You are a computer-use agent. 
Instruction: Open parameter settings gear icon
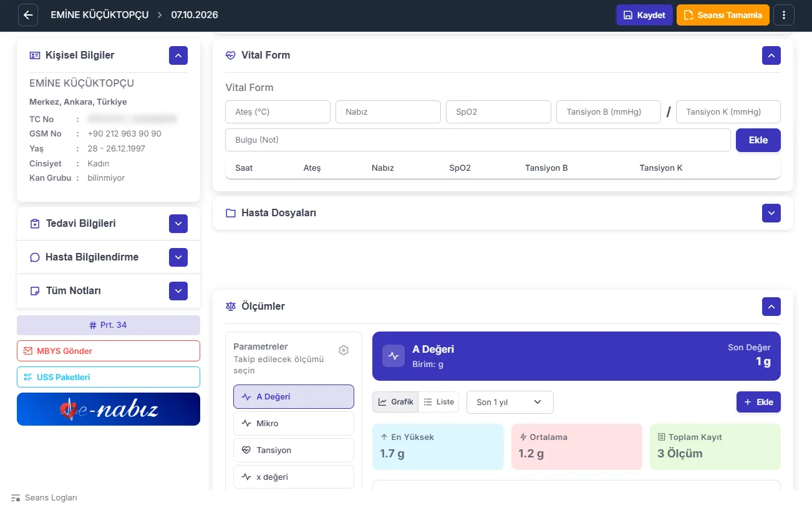344,350
